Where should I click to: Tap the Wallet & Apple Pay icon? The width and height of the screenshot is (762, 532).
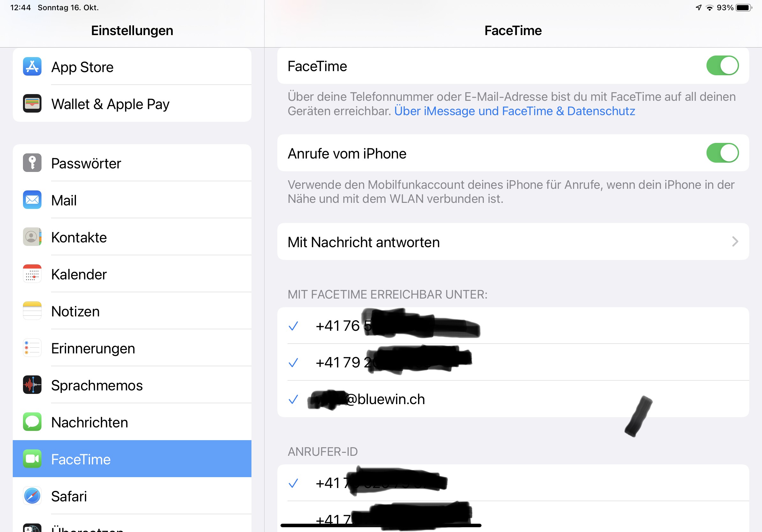pos(32,103)
